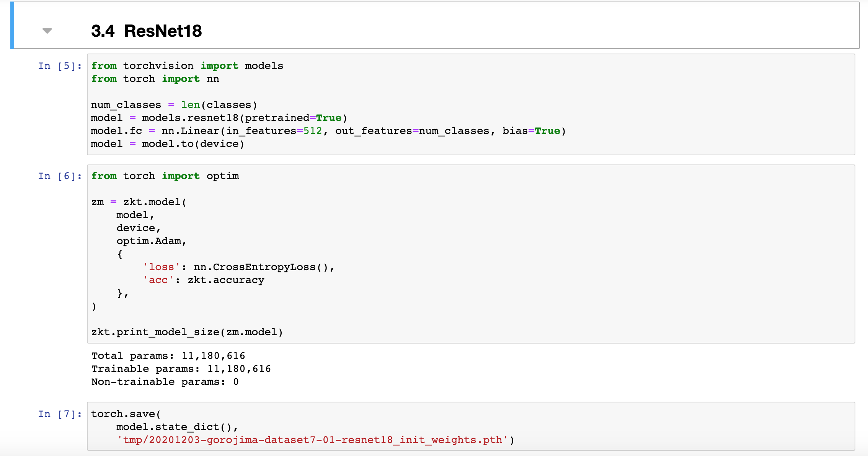Click the 'loss': nn.CrossEntropyLoss() line
The height and width of the screenshot is (456, 868).
(x=239, y=267)
